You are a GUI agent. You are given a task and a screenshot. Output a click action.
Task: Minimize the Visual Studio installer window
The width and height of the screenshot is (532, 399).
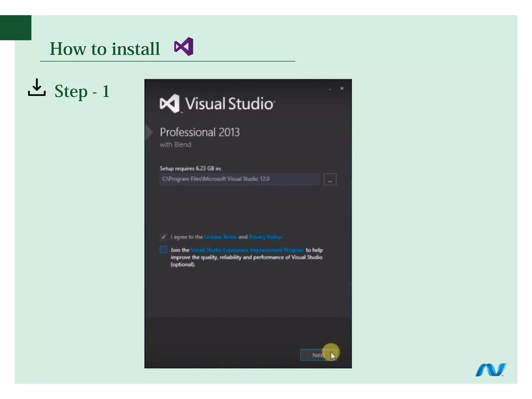point(330,89)
